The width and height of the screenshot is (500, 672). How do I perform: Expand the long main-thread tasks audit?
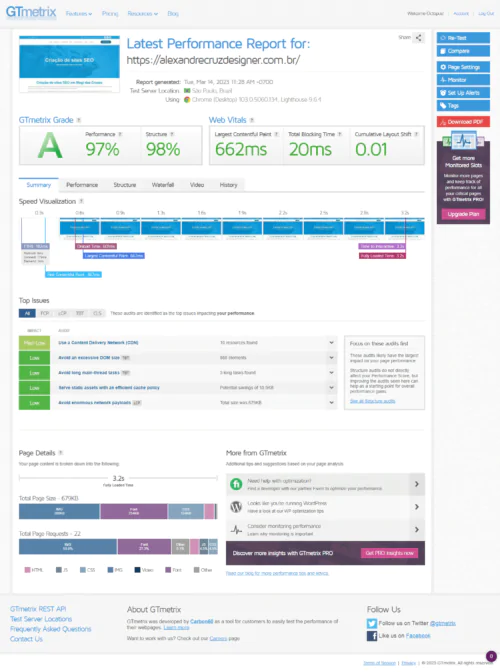click(x=331, y=372)
